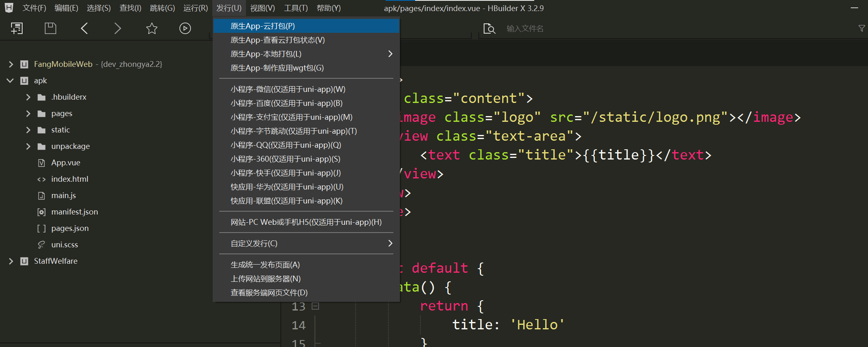Screen dimensions: 868x347
Task: Choose 网站-PC Web或手机H5 option
Action: (306, 222)
